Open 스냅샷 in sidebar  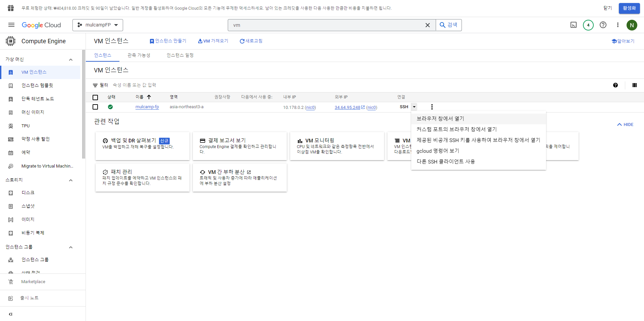tap(40, 206)
